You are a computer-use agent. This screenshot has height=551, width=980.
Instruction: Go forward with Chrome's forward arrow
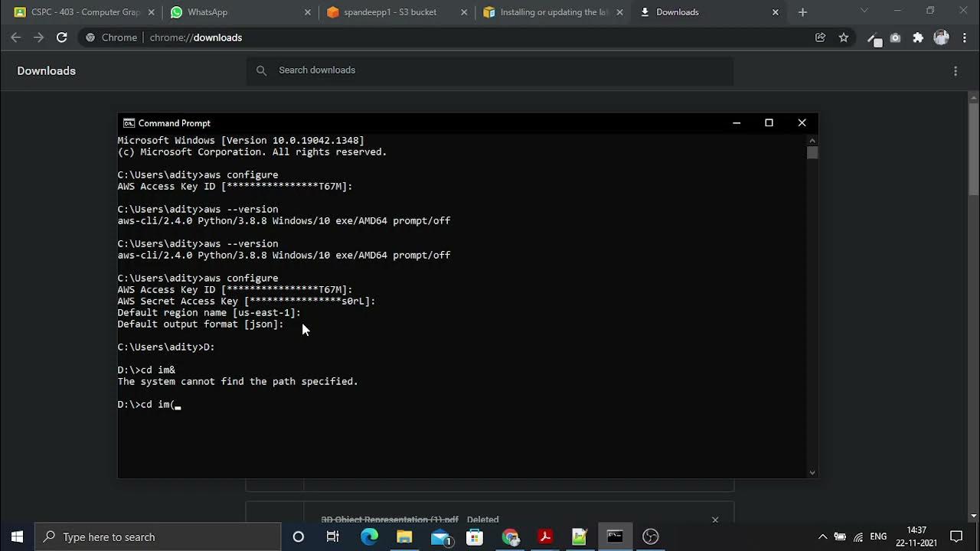[39, 37]
